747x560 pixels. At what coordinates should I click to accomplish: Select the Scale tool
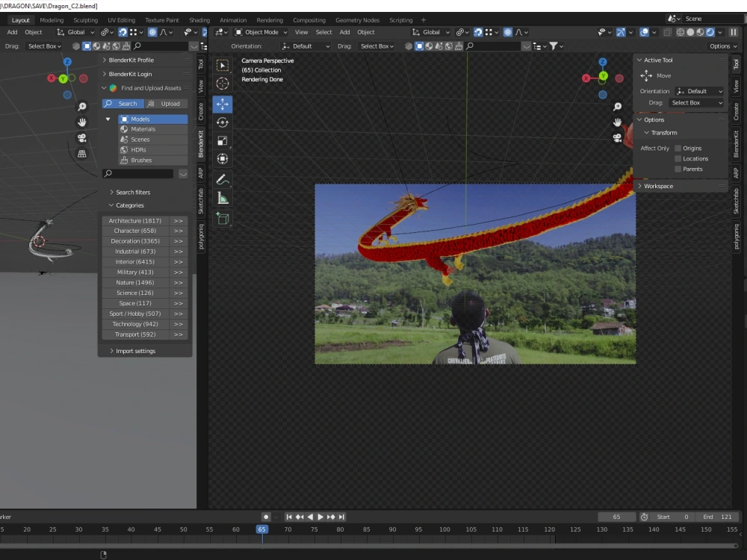223,140
